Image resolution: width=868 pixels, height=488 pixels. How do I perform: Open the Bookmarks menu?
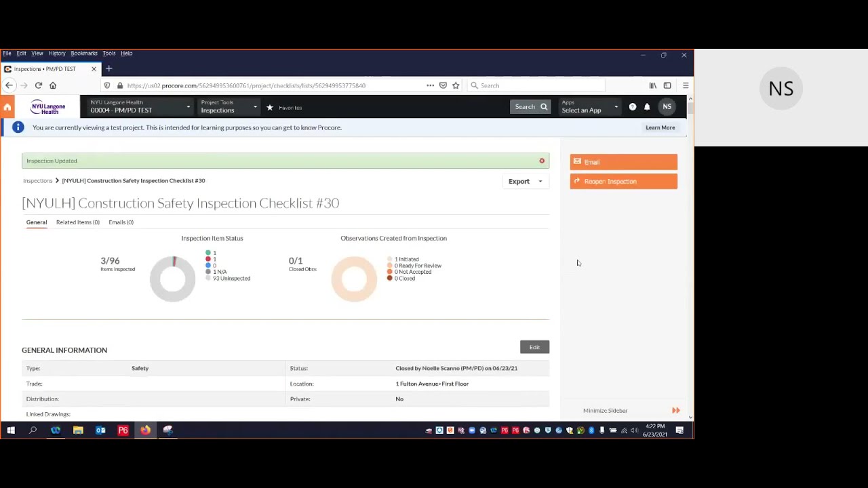(84, 53)
